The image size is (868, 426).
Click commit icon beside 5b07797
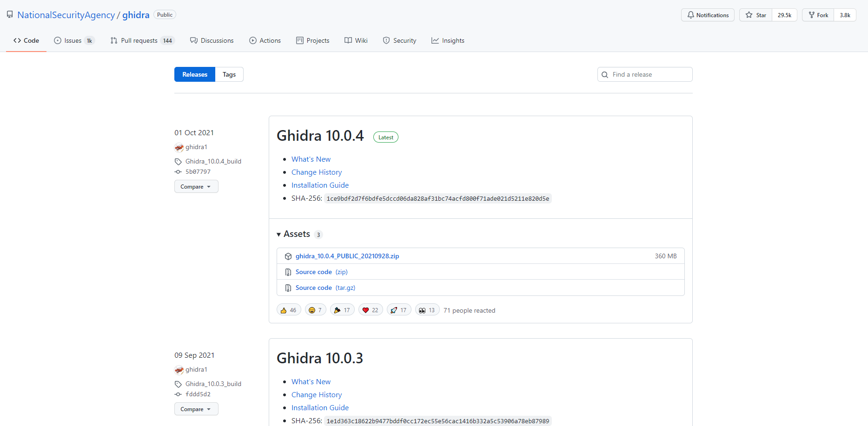click(178, 172)
